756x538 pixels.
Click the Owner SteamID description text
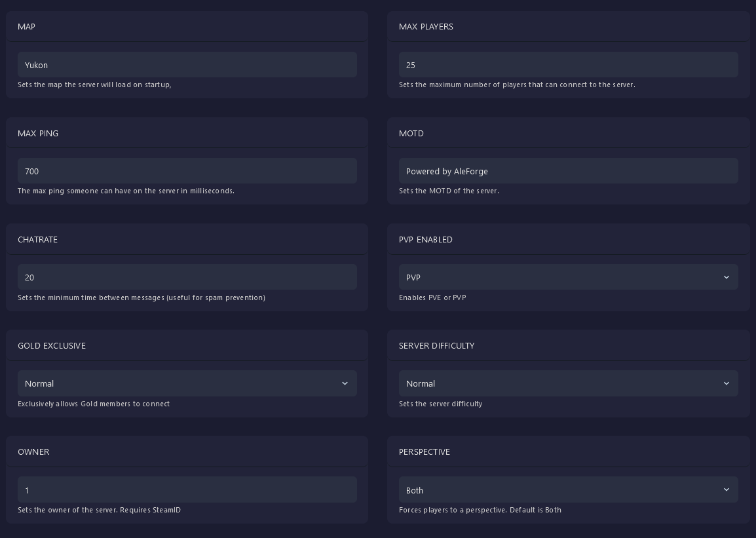(99, 510)
